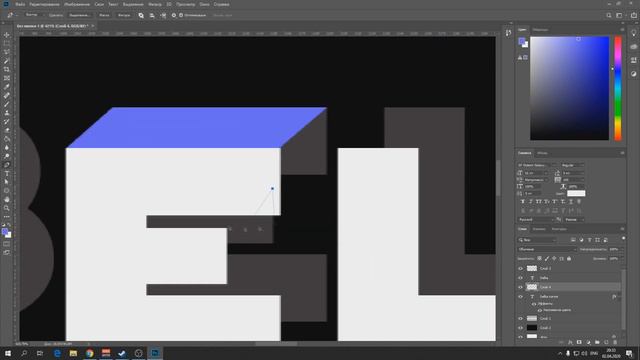The image size is (640, 360).
Task: Toggle lock transparent pixels
Action: point(539,259)
